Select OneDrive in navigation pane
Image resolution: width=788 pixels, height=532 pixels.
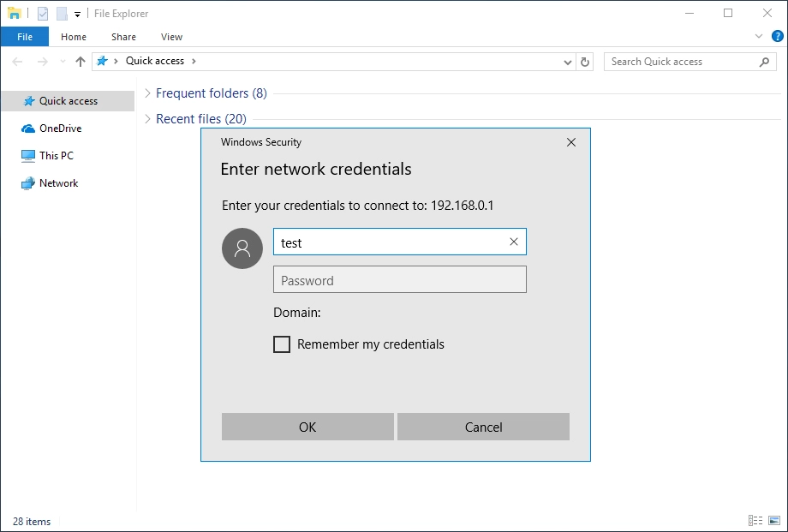click(x=60, y=129)
